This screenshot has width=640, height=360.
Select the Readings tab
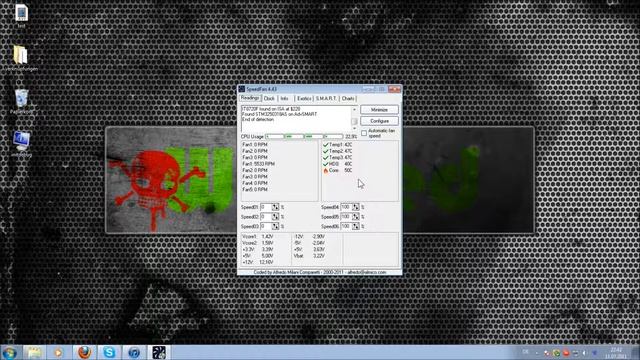coord(250,98)
